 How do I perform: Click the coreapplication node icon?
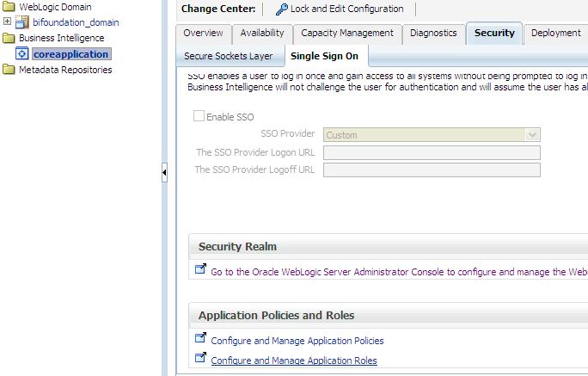[x=22, y=54]
